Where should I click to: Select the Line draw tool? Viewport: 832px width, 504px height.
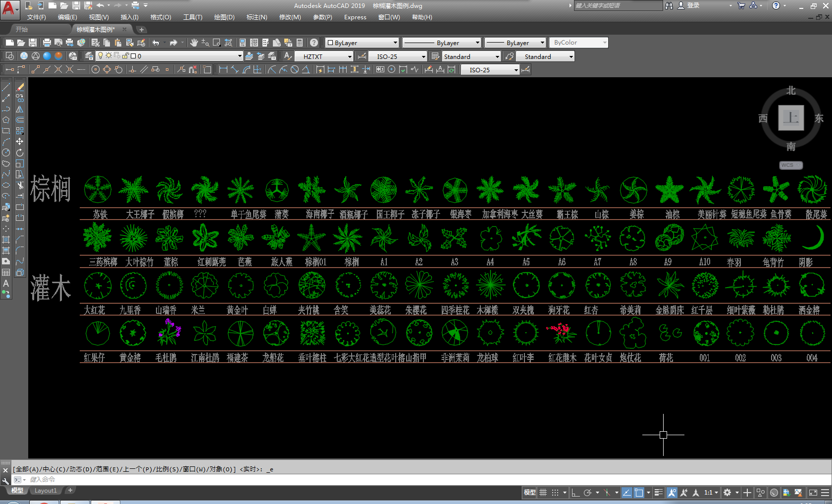[6, 87]
